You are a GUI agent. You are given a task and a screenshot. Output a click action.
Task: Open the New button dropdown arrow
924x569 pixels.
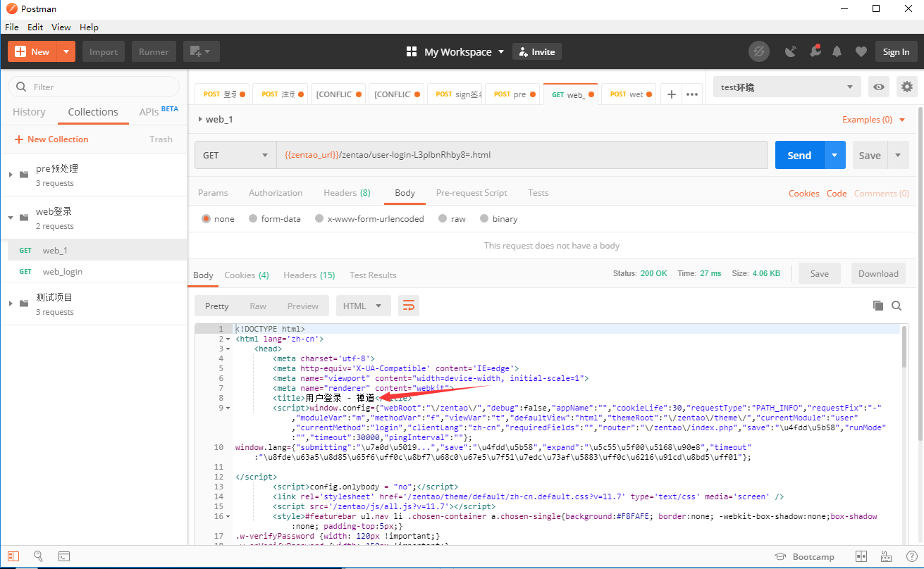66,51
